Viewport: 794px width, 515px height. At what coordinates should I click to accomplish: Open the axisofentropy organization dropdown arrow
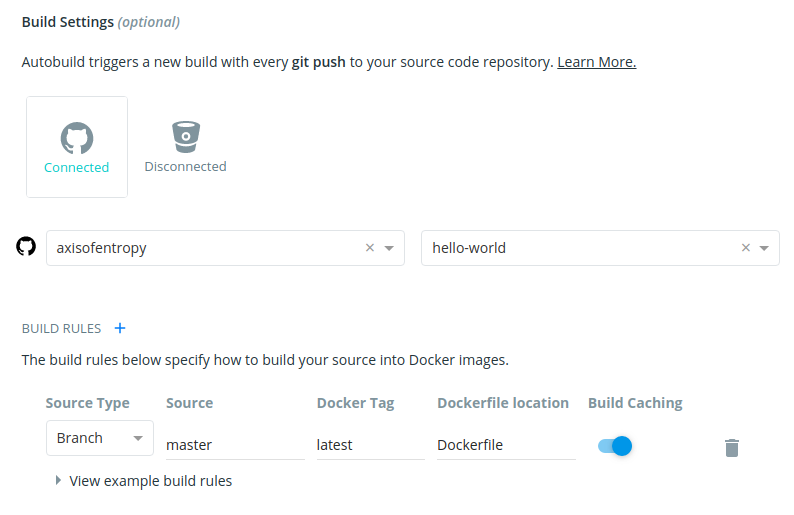click(x=389, y=248)
